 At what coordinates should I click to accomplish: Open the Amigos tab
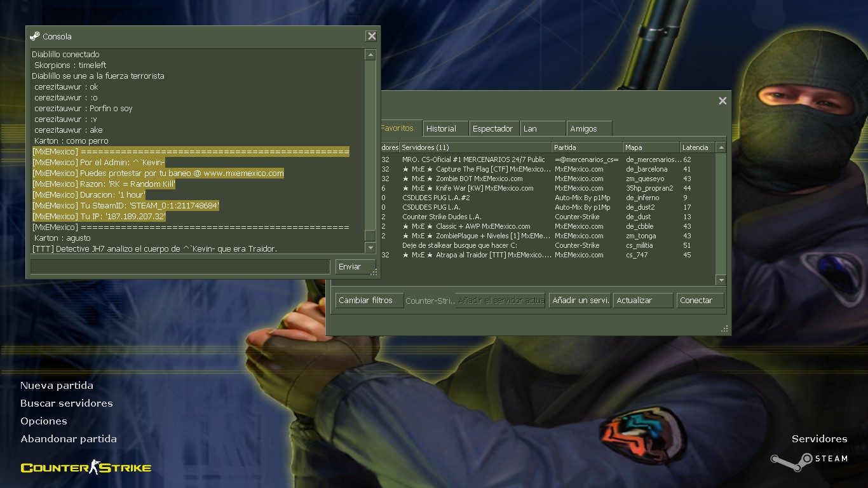point(589,128)
